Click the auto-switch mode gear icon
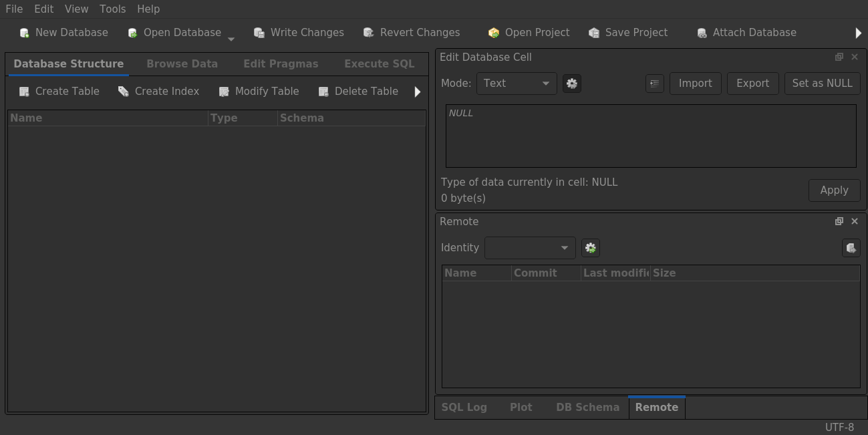Image resolution: width=868 pixels, height=435 pixels. 571,84
